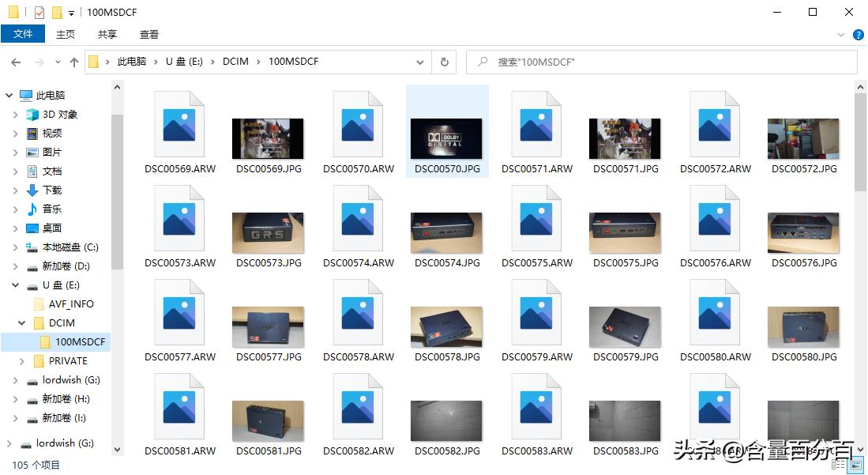Open the 文件 menu tab
The image size is (868, 475).
point(23,34)
